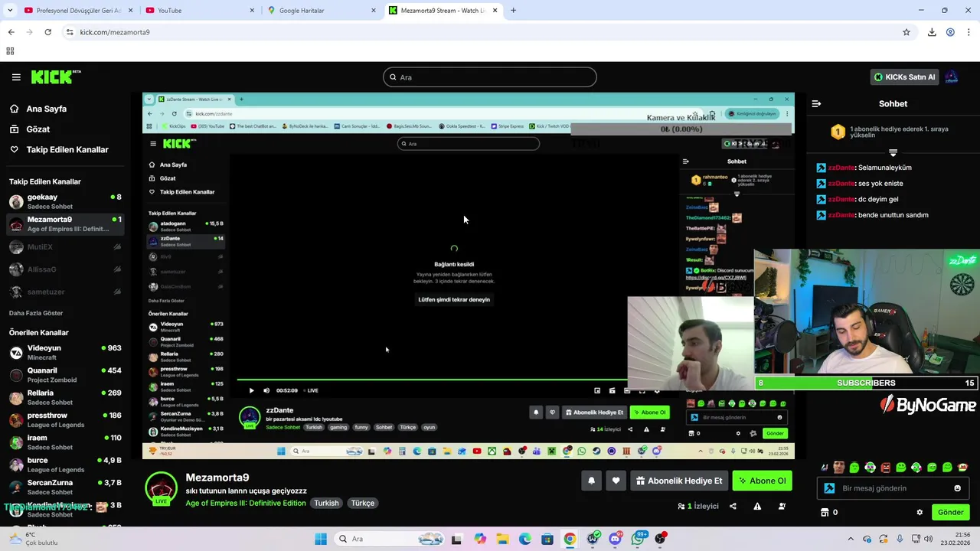Click the Türkçe tag
This screenshot has height=551, width=980.
363,504
